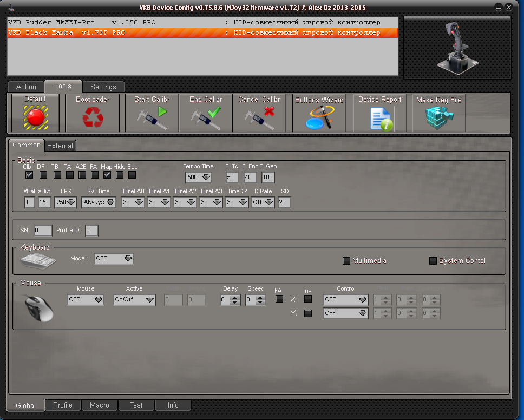Open the Tempo Time dropdown

pyautogui.click(x=199, y=177)
